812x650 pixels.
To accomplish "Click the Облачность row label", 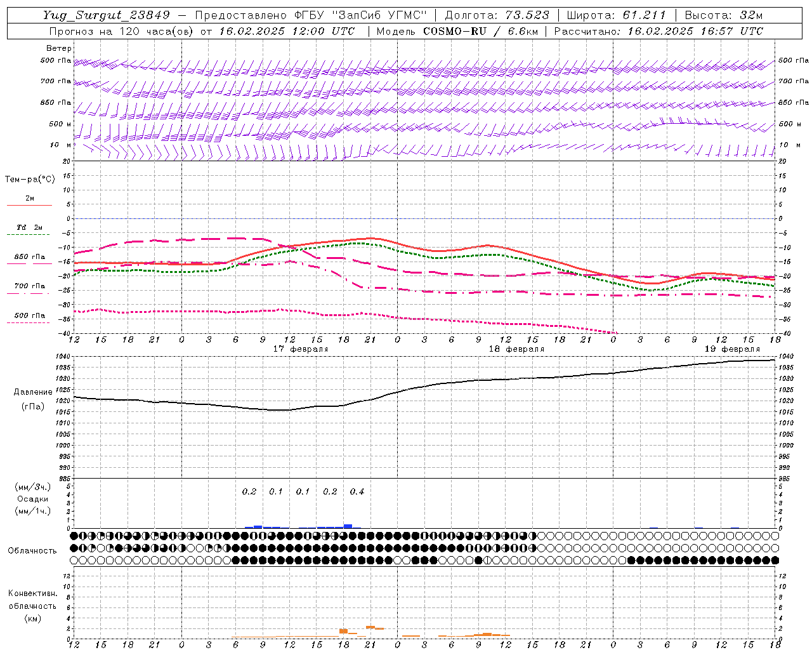I will 32,550.
